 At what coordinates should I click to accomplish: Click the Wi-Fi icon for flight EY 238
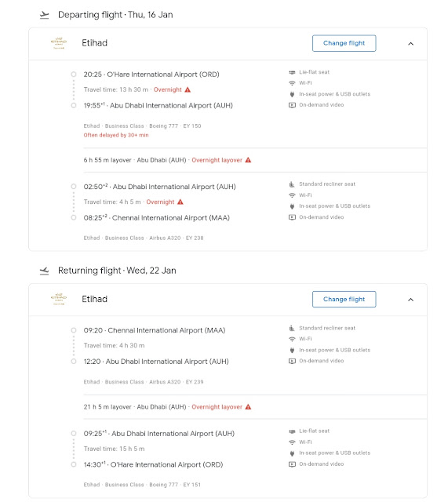tap(292, 195)
